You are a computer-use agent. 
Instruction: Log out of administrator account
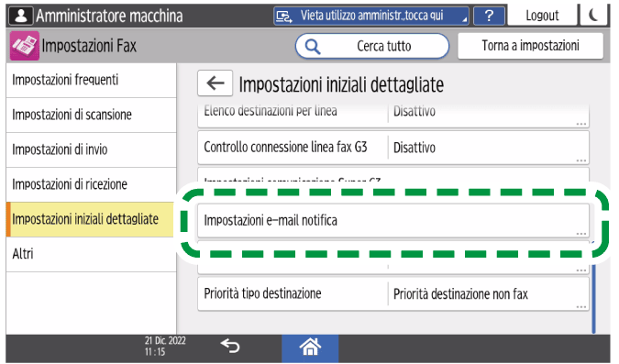coord(542,16)
